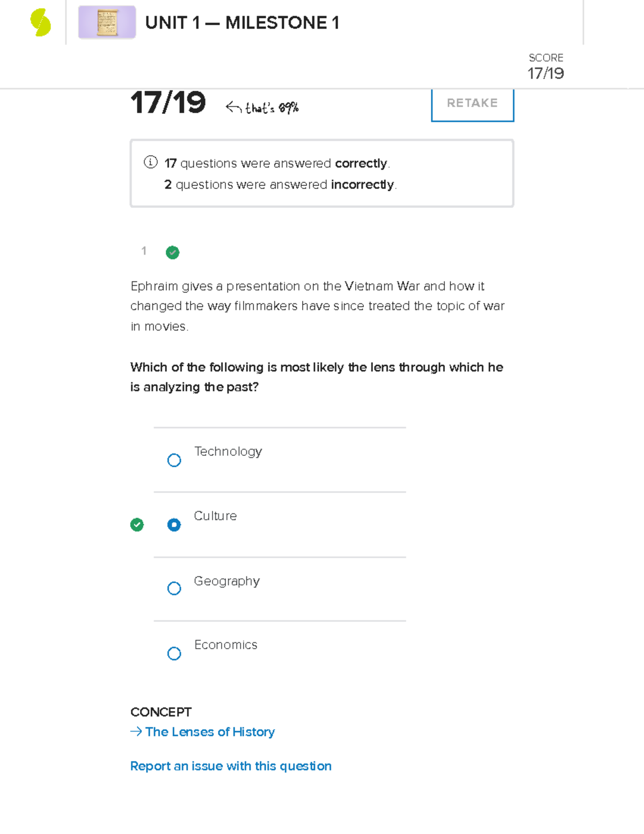The height and width of the screenshot is (834, 644).
Task: Open The Lenses of History concept link
Action: pos(210,732)
